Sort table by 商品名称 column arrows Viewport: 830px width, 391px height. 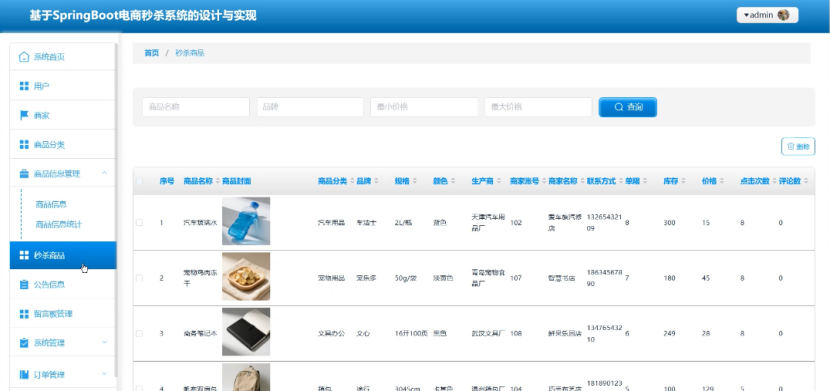click(218, 181)
